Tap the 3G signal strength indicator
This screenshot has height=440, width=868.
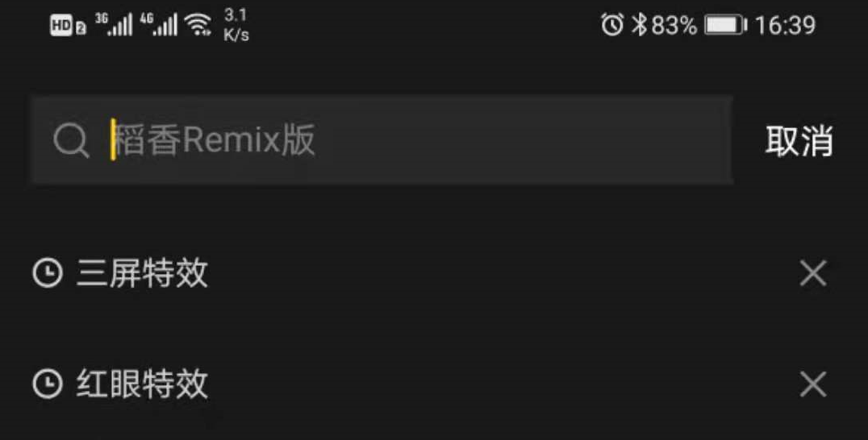pyautogui.click(x=114, y=25)
